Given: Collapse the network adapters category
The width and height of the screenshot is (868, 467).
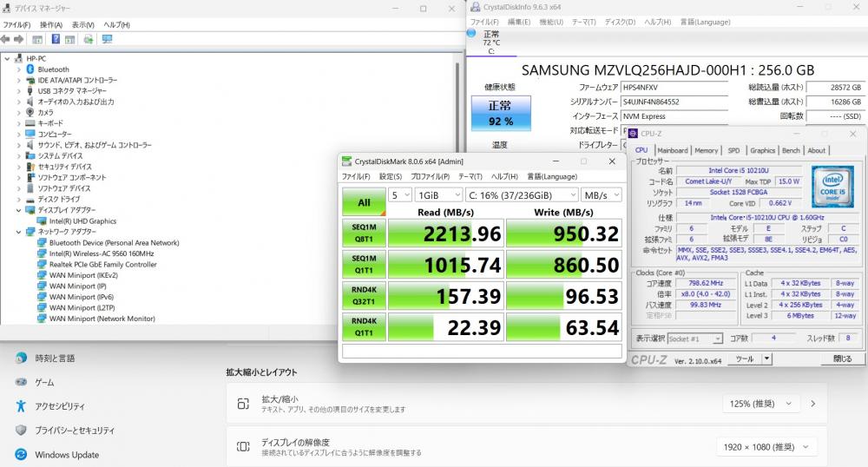Looking at the screenshot, I should click(19, 232).
